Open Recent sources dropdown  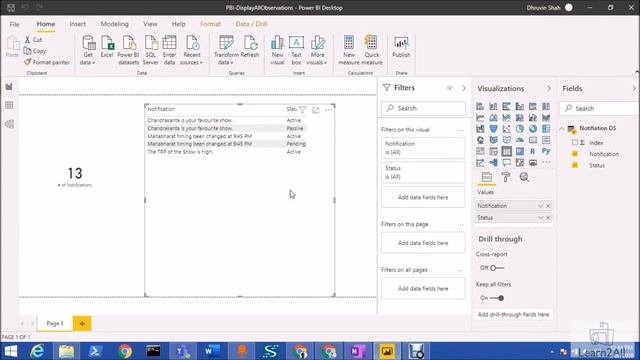point(191,51)
